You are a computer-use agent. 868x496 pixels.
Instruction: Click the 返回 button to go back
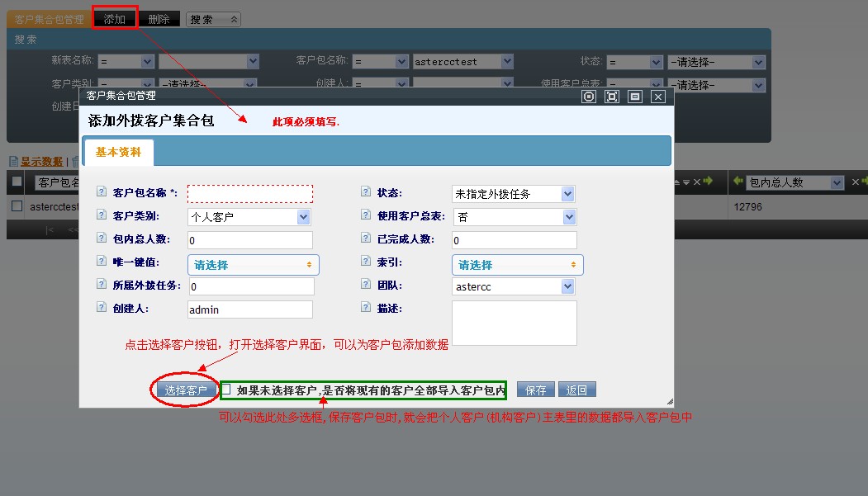pos(576,390)
